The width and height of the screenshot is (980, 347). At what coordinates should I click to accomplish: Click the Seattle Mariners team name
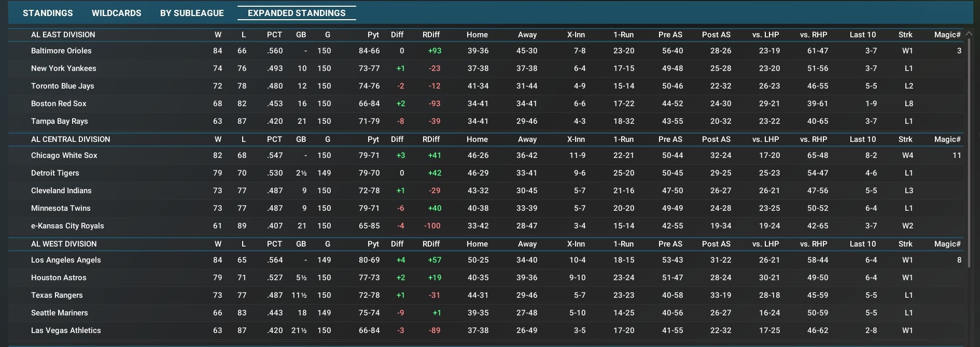click(59, 313)
